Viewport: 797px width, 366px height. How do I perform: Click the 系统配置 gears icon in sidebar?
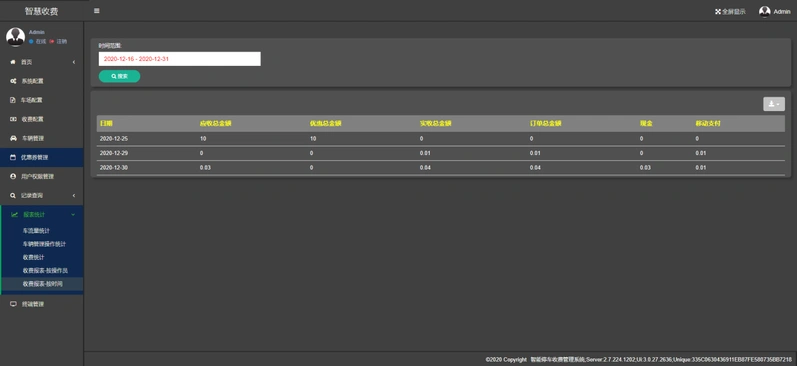(14, 81)
